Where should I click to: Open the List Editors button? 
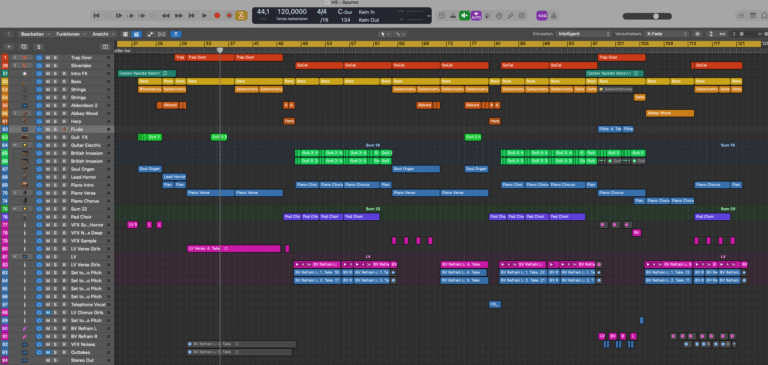click(x=742, y=16)
